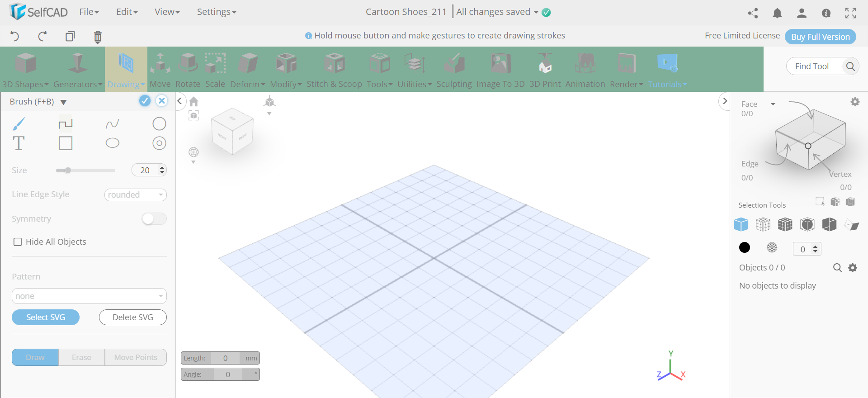Open the Face selection dropdown arrow
Viewport: 868px width, 398px height.
tap(773, 104)
